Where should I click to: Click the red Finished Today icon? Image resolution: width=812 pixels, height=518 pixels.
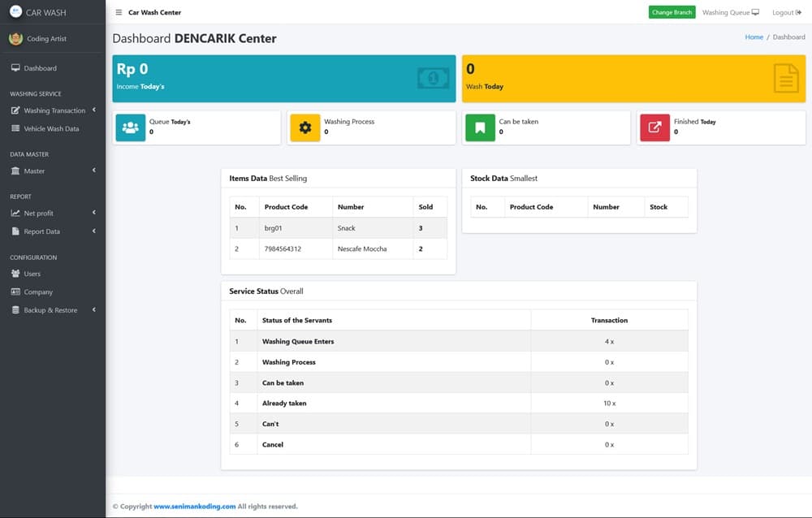(x=654, y=127)
